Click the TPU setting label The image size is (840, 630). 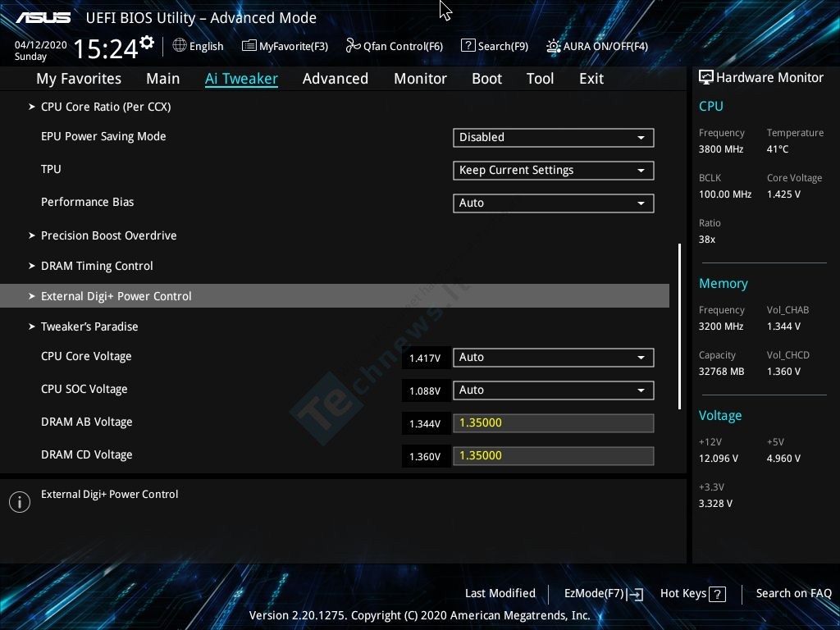[x=51, y=169]
